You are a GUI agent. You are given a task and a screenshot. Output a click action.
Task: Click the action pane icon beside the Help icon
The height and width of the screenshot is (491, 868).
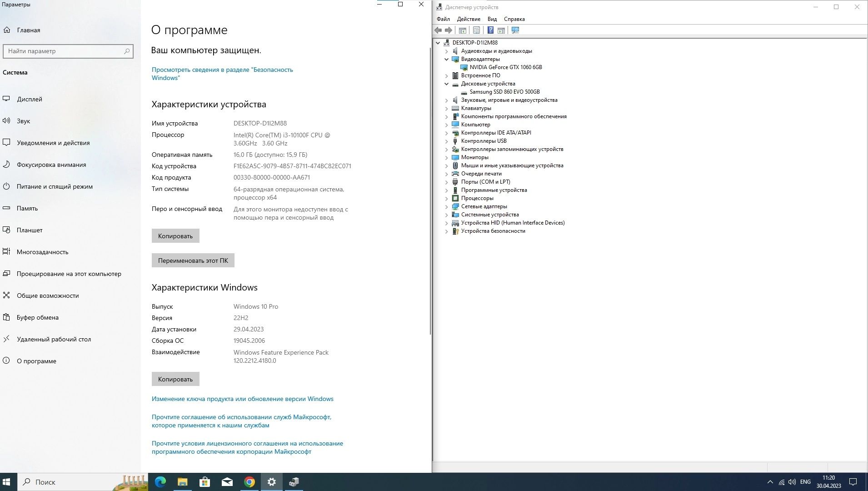(501, 30)
